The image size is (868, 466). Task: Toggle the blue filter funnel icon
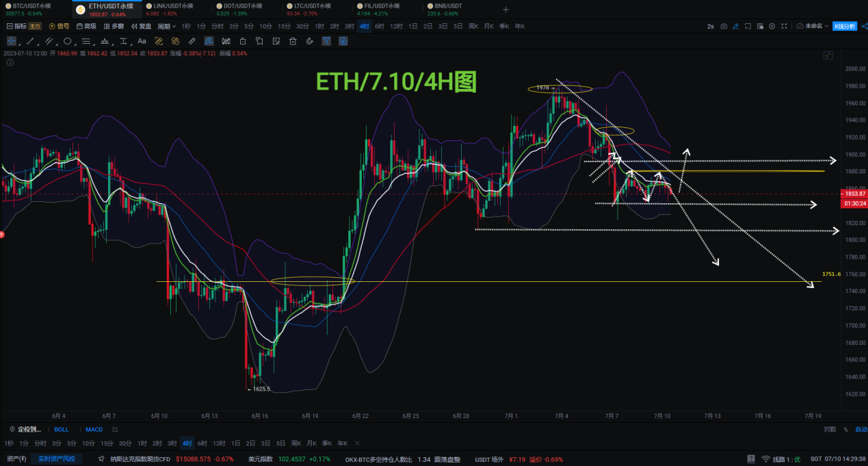pyautogui.click(x=327, y=41)
